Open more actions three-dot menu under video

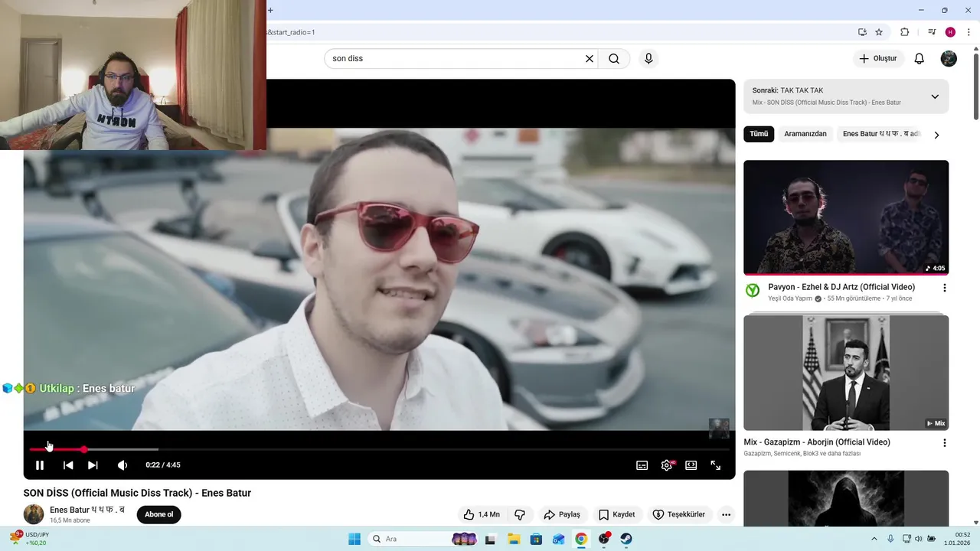click(726, 514)
